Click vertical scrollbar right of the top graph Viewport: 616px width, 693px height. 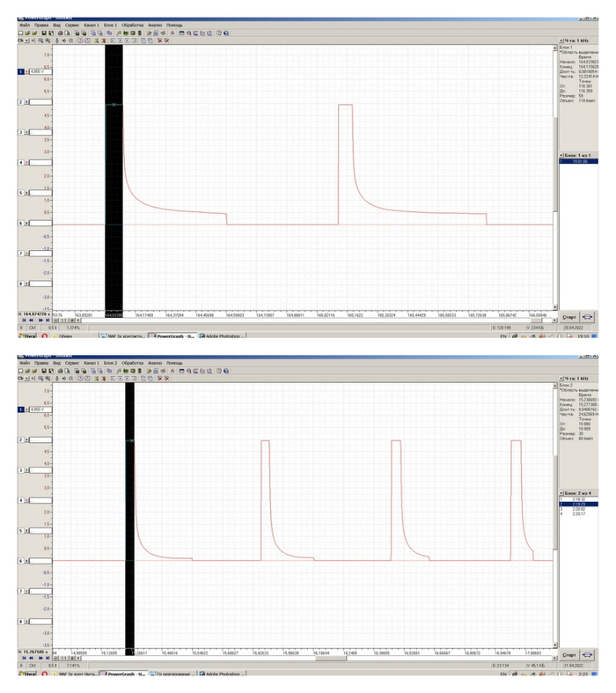554,176
